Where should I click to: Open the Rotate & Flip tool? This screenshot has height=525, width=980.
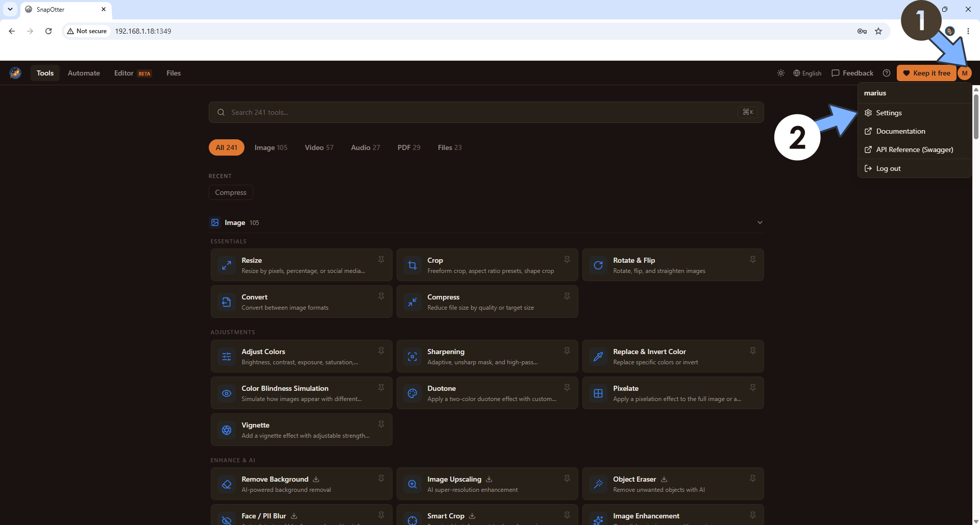673,265
